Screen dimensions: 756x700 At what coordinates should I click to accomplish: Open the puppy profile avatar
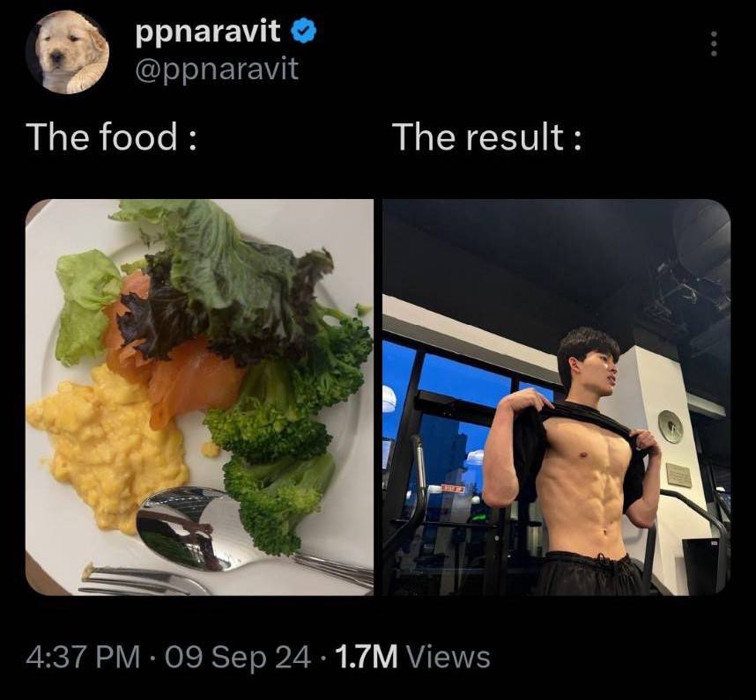coord(68,52)
